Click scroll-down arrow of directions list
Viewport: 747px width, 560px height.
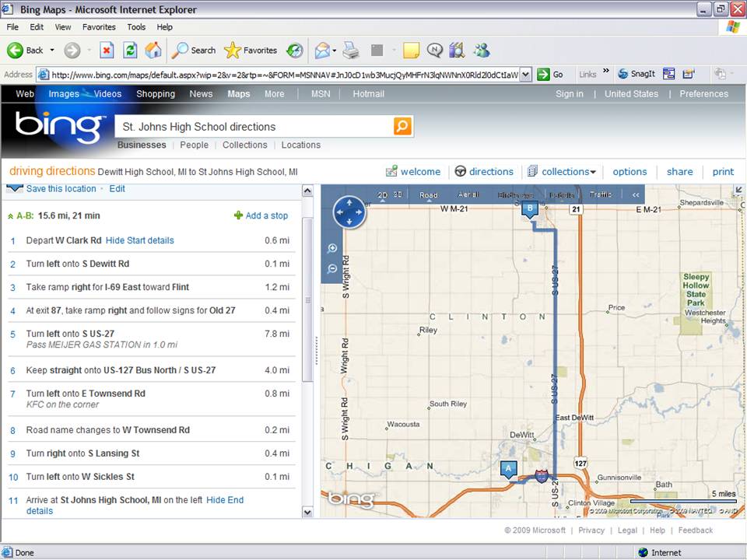click(x=308, y=513)
